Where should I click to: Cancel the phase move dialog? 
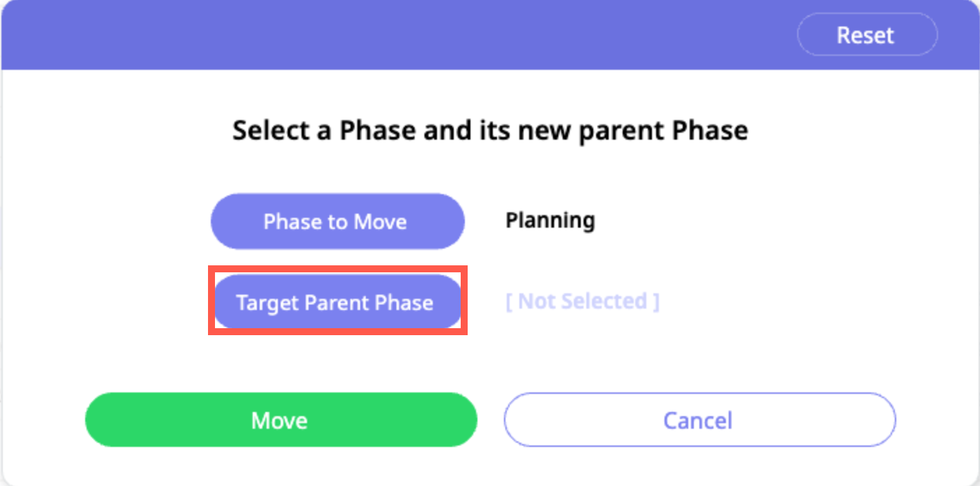(699, 420)
